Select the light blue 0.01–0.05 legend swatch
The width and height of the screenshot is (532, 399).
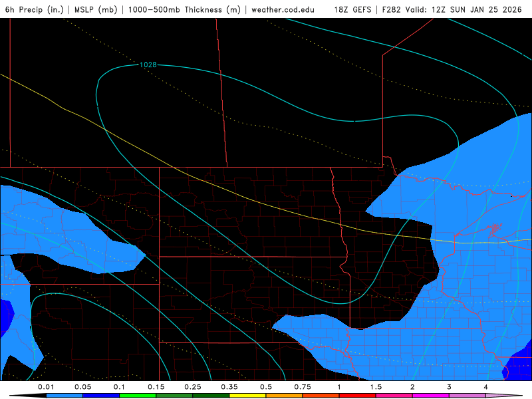(65, 396)
